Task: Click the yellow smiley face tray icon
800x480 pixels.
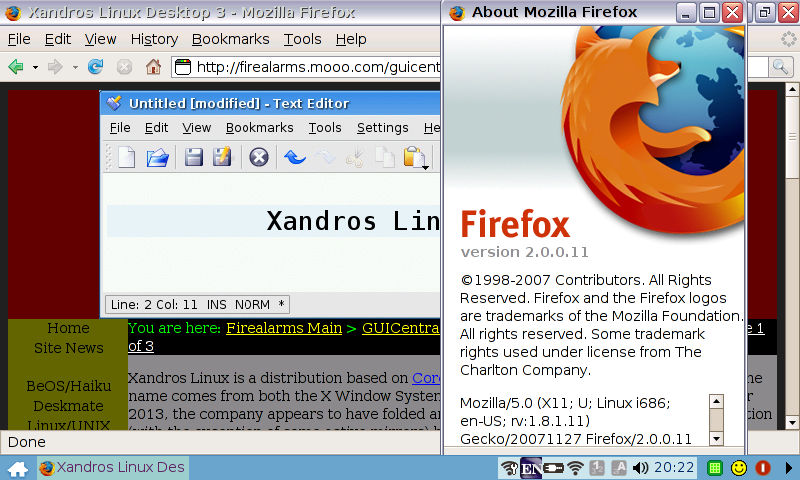Action: point(739,468)
